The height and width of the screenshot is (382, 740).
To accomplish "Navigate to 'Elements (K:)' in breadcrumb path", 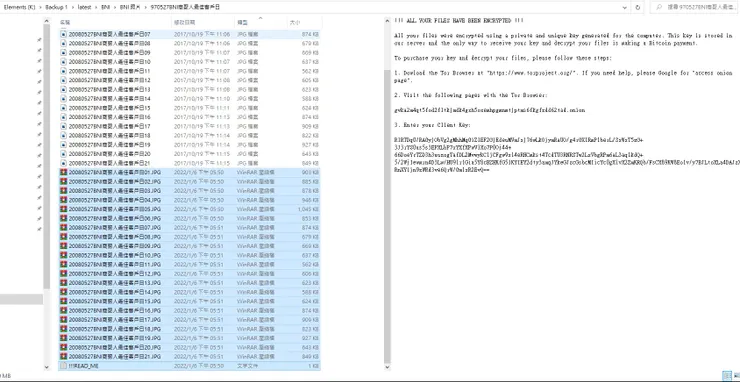I will coord(19,7).
